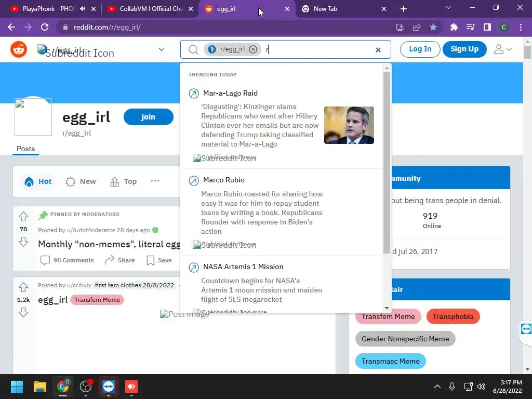Clear the search box with the X
Screen dimensions: 532x399
378,50
